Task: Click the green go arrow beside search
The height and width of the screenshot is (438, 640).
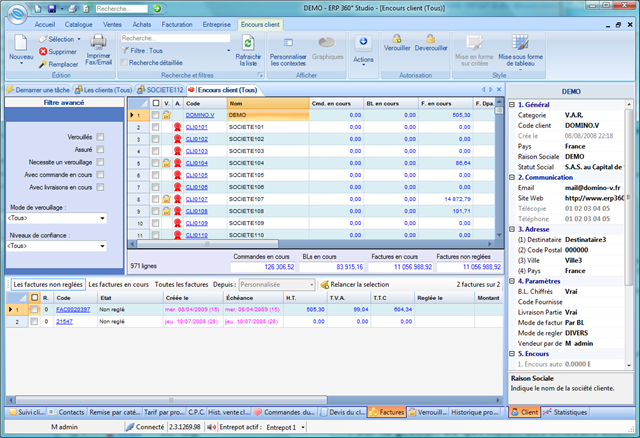Action: [x=157, y=9]
